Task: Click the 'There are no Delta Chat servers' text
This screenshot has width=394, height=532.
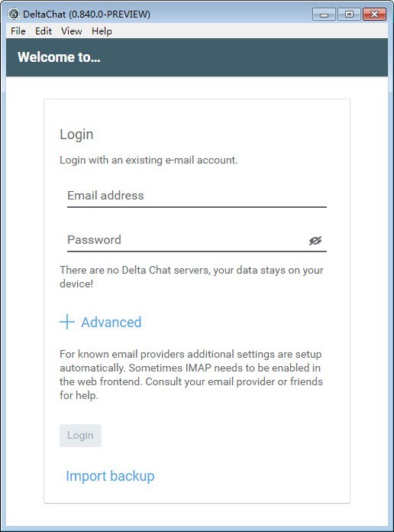Action: point(192,277)
